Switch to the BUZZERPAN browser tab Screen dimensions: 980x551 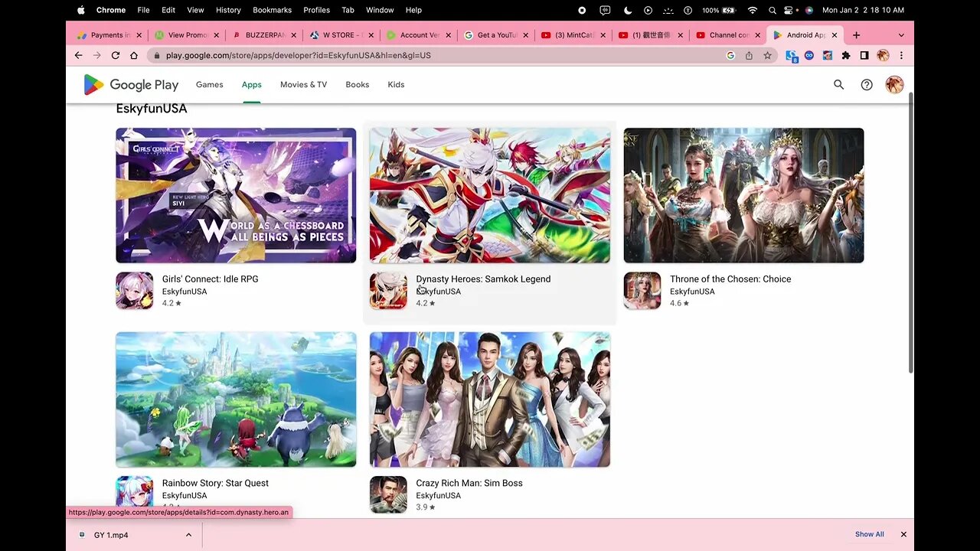coord(264,34)
